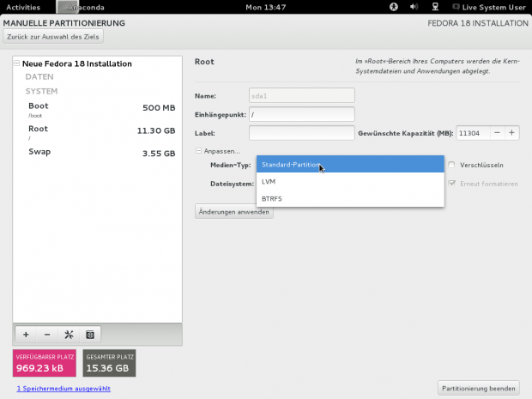Collapse the Anpassen section

click(199, 151)
